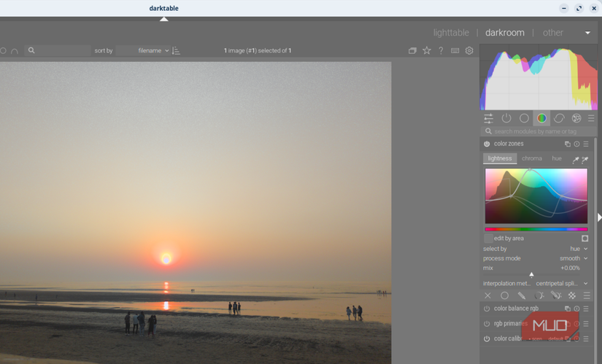Open sort by filename dropdown
The width and height of the screenshot is (602, 364).
click(143, 50)
